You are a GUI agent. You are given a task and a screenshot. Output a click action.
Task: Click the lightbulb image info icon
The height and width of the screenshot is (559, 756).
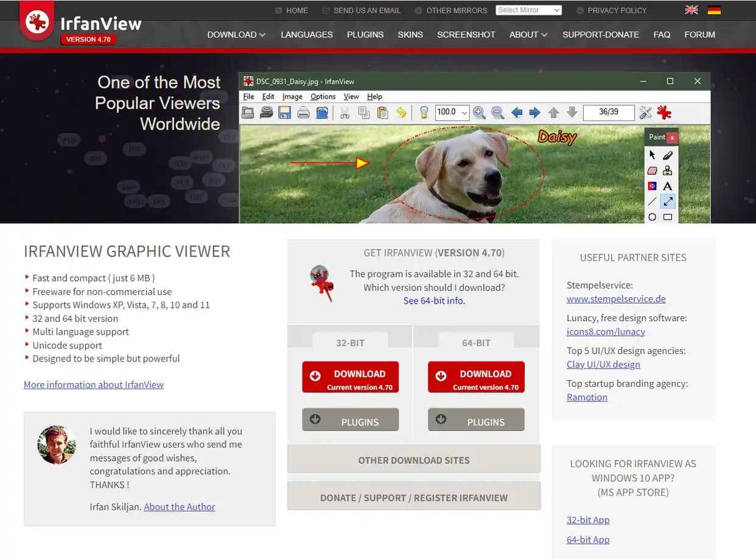tap(424, 113)
